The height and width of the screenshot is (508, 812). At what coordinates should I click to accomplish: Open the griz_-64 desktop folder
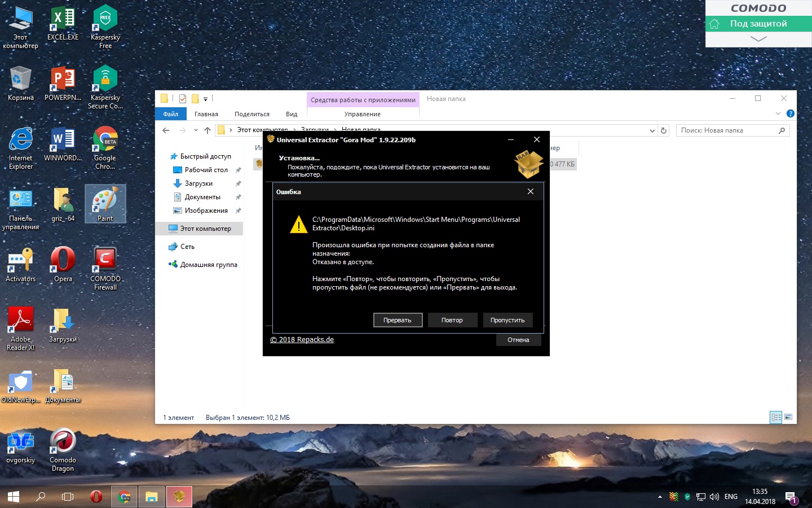pyautogui.click(x=63, y=204)
